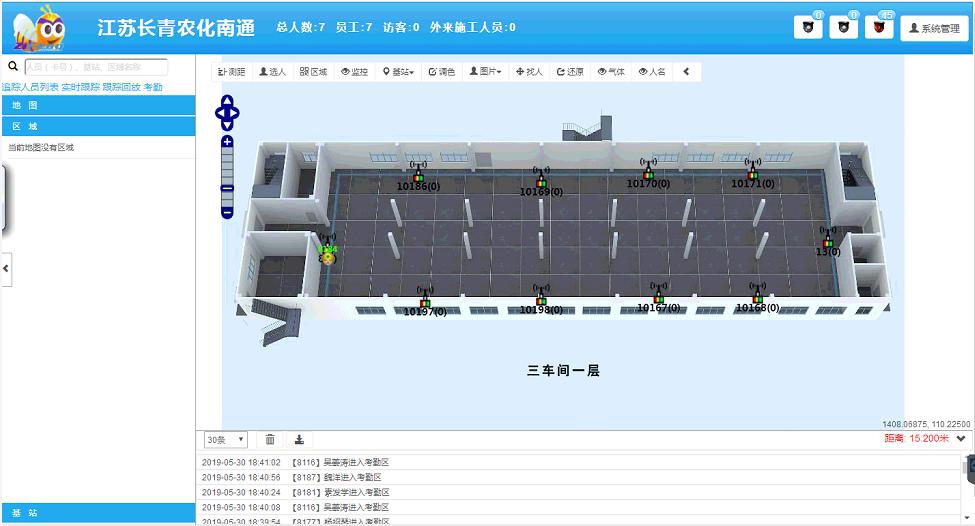The width and height of the screenshot is (975, 526).
Task: Click the 外来施工人员:0 statistic in the header
Action: [x=473, y=27]
